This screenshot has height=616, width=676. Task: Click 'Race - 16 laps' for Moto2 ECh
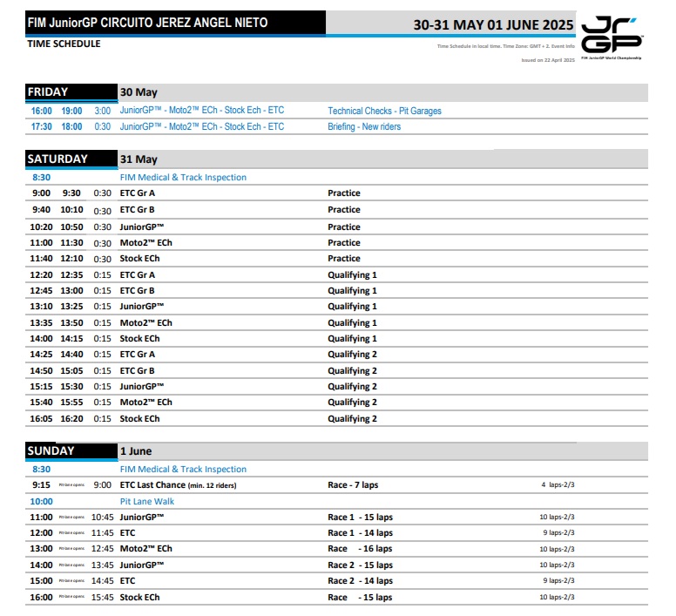pyautogui.click(x=360, y=549)
